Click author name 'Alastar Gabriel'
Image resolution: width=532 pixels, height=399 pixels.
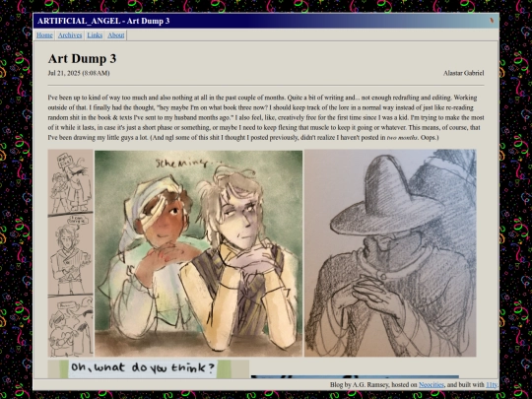point(463,73)
